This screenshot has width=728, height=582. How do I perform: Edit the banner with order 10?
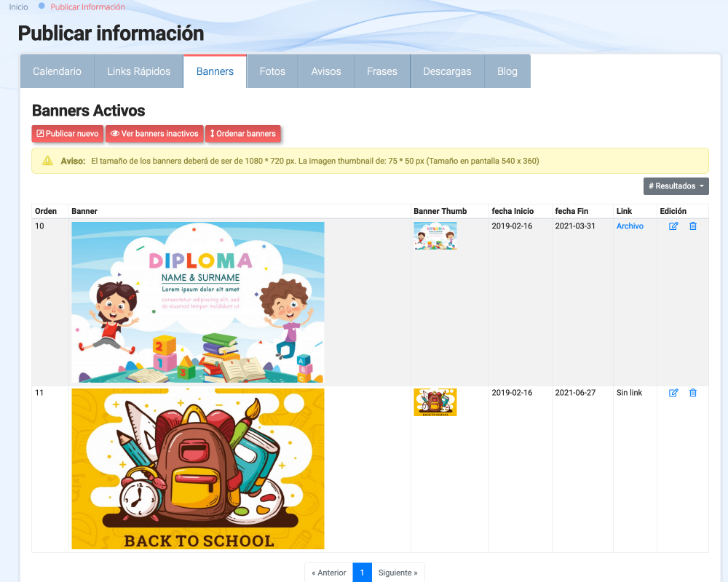[x=673, y=226]
